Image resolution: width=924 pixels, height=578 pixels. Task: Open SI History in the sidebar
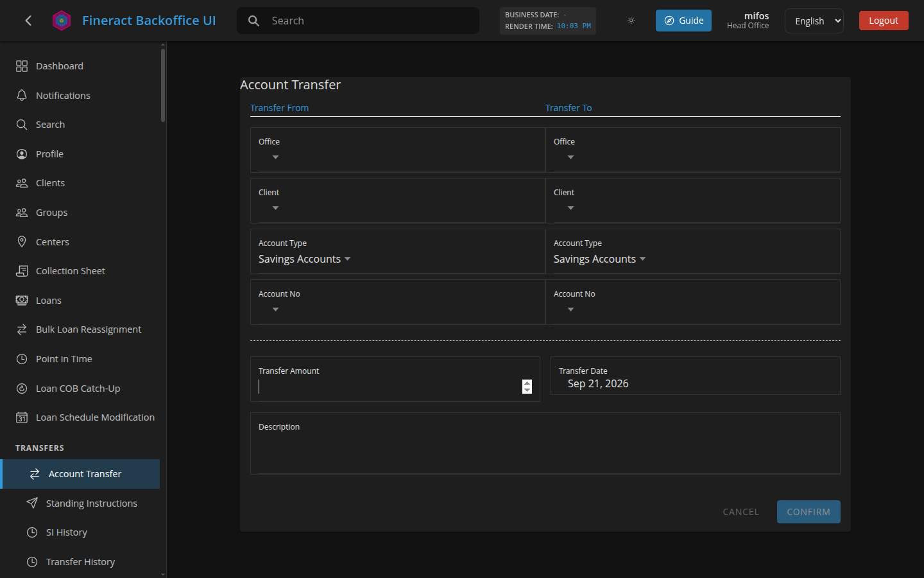[x=80, y=532]
